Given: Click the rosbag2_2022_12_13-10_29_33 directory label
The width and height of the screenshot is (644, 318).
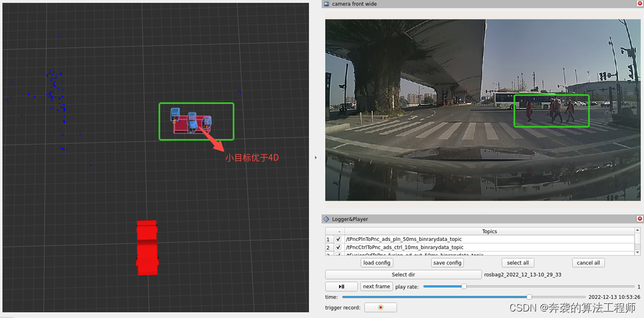Looking at the screenshot, I should (523, 275).
